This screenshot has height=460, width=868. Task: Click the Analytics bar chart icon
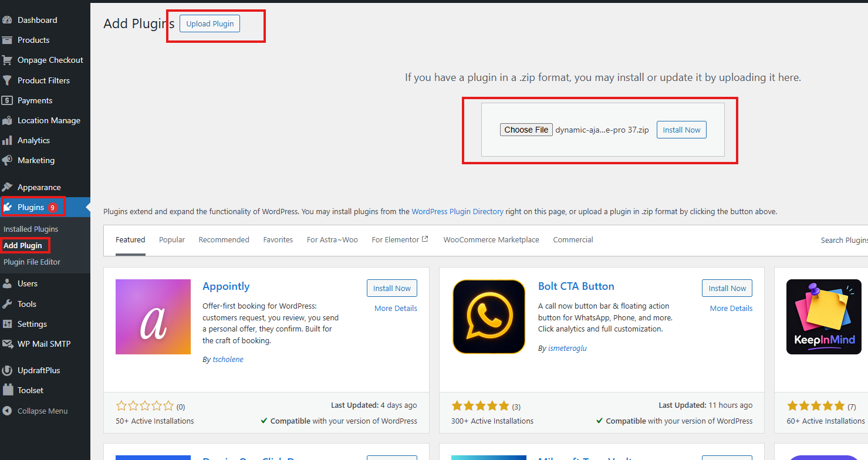click(7, 140)
